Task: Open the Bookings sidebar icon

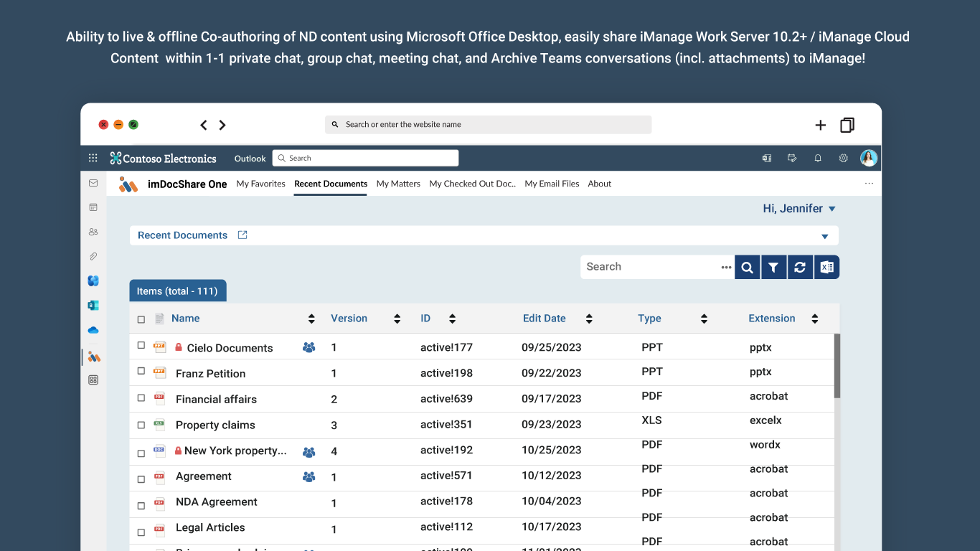Action: click(93, 305)
